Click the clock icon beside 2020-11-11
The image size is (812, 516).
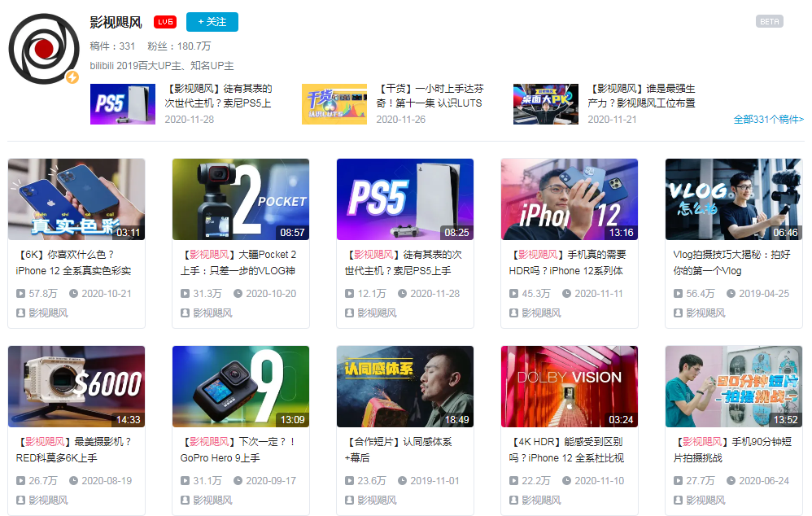click(x=566, y=294)
